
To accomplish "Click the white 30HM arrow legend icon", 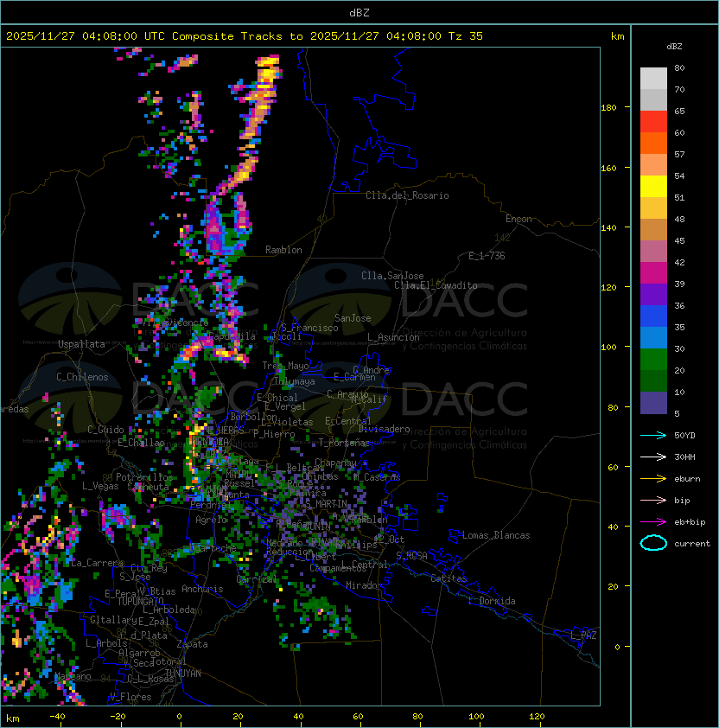I will 653,457.
